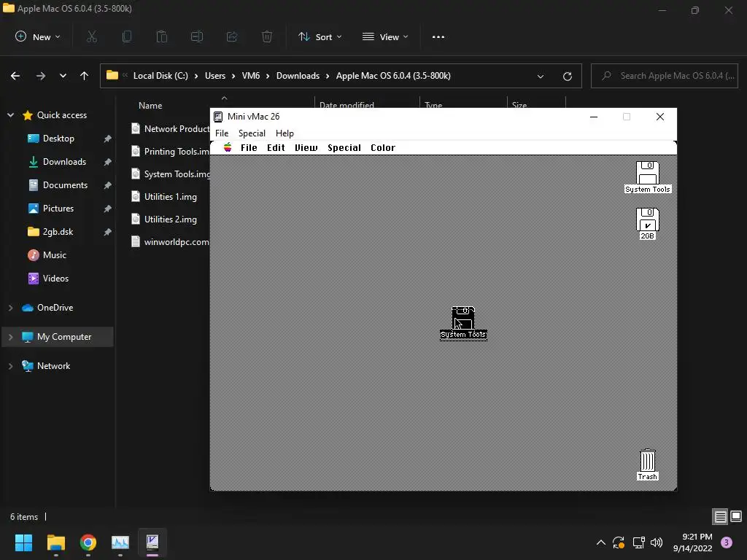Image resolution: width=747 pixels, height=560 pixels.
Task: Click the Delete trash icon in Explorer toolbar
Action: click(x=267, y=36)
